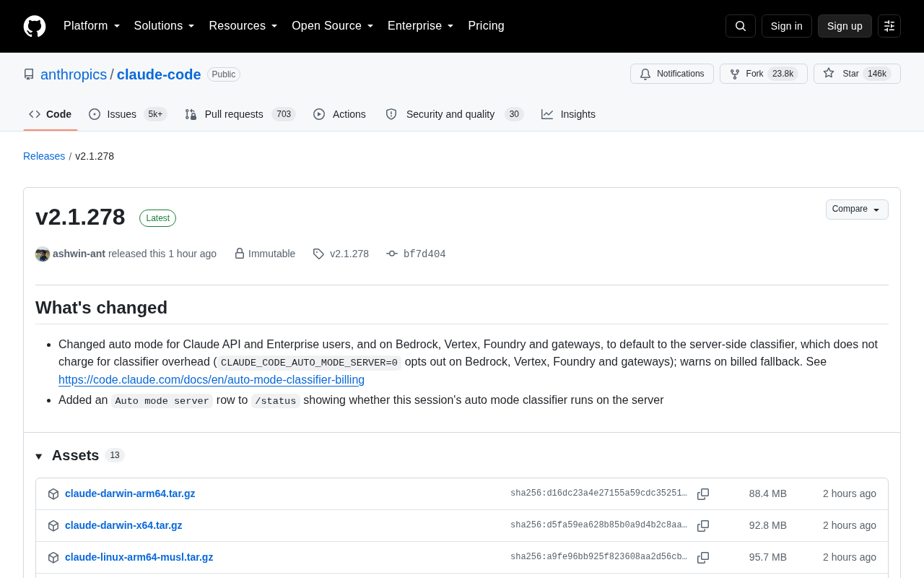Open the Platform dropdown menu
Image resolution: width=924 pixels, height=578 pixels.
pyautogui.click(x=92, y=26)
